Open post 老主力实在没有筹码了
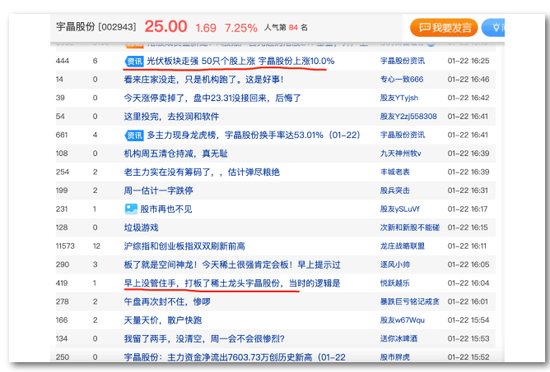The height and width of the screenshot is (372, 550). [x=202, y=172]
